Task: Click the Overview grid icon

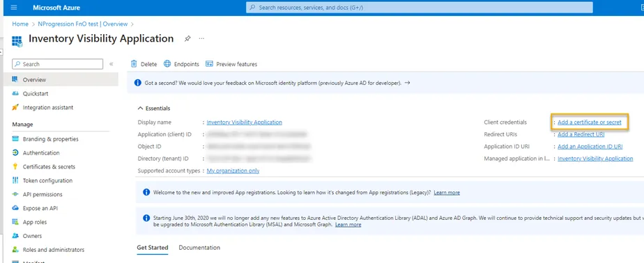Action: point(15,79)
